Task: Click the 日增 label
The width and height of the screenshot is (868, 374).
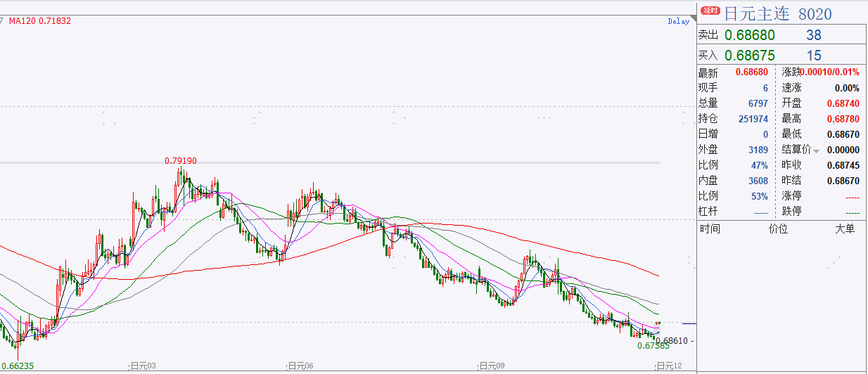Action: pos(708,134)
